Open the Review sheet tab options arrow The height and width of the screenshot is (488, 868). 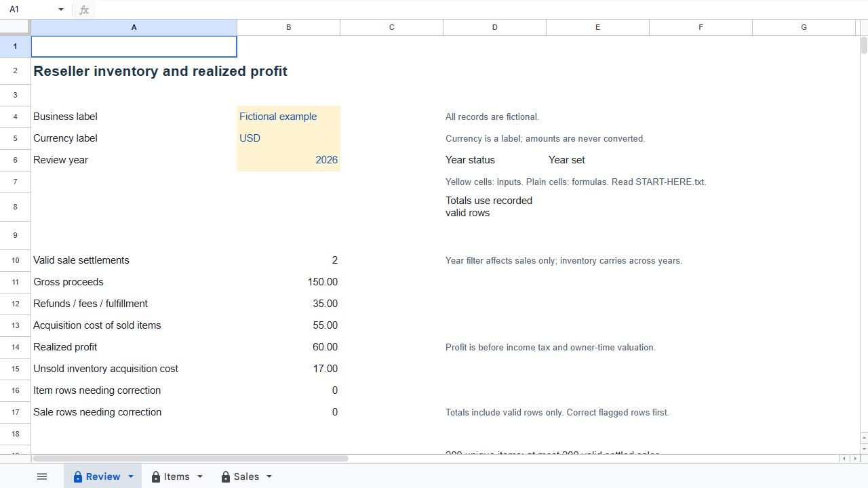[130, 476]
